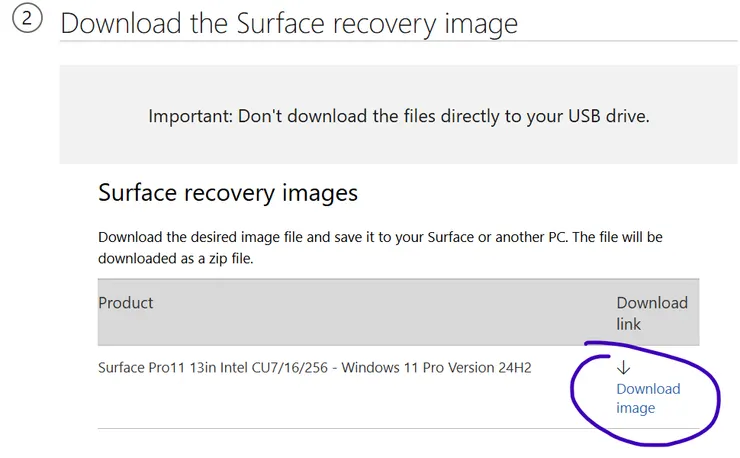Click the "Download link" column header
The image size is (740, 458).
click(x=651, y=313)
